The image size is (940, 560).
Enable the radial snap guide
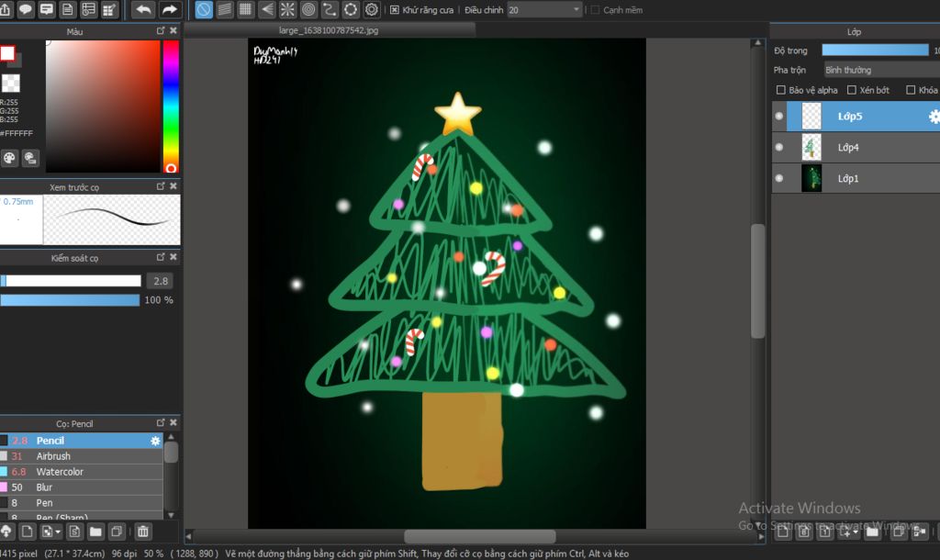click(287, 9)
